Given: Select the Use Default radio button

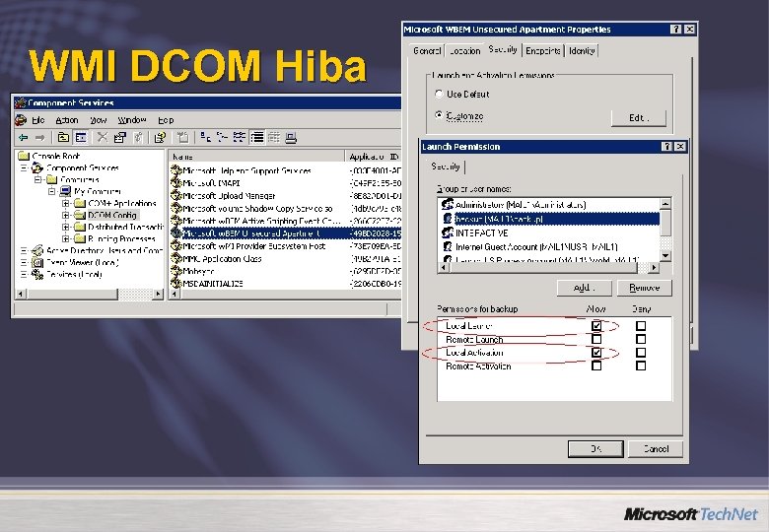Looking at the screenshot, I should pos(439,94).
